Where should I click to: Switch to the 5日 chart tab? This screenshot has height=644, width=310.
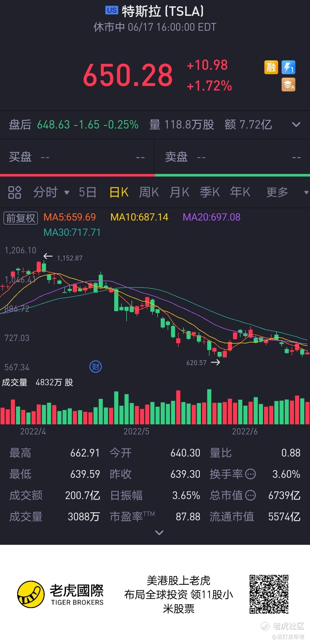[88, 192]
